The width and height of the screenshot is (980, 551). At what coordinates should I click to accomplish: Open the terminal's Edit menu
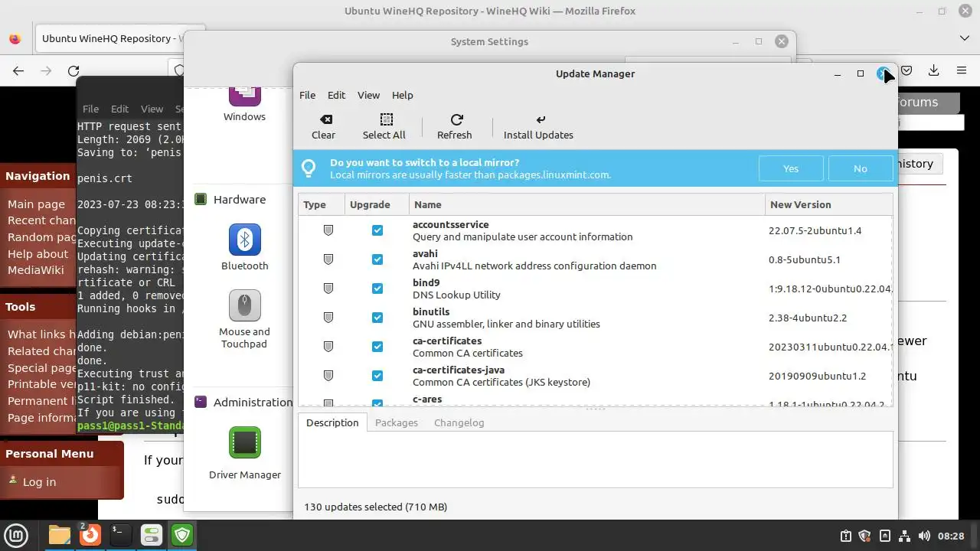tap(119, 109)
